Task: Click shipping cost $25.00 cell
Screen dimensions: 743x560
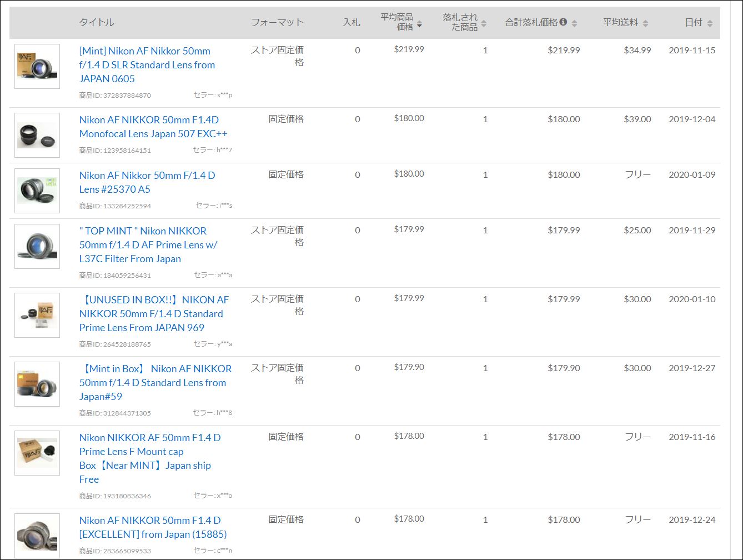Action: coord(637,231)
